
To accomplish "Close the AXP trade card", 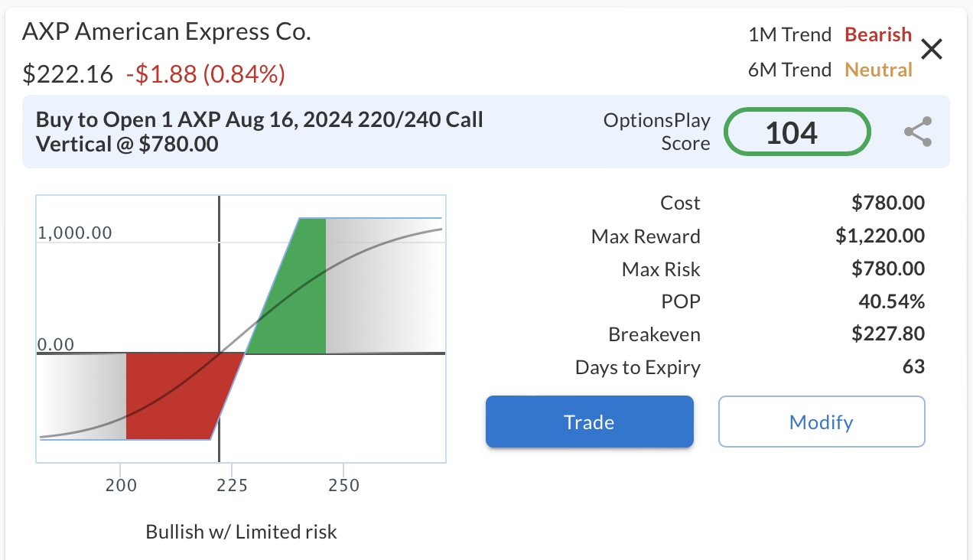I will point(931,50).
